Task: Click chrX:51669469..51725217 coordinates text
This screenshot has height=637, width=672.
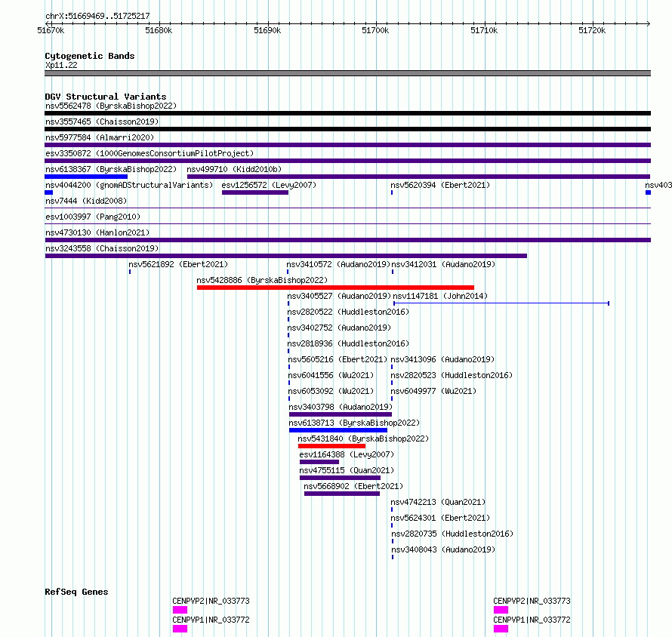Action: (x=97, y=16)
